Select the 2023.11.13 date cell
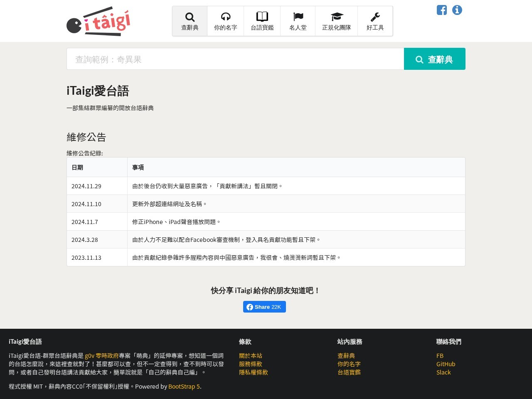Viewport: 532px width, 399px height. tap(97, 258)
